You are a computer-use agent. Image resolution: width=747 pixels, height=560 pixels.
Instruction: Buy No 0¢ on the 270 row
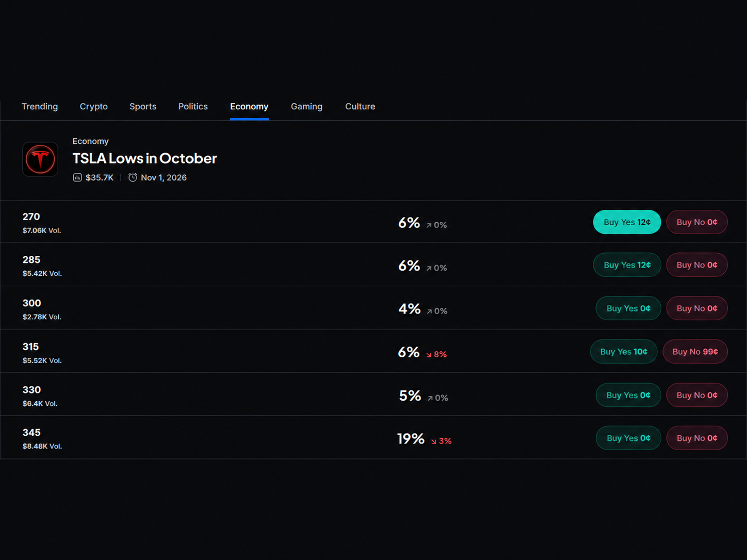point(697,222)
